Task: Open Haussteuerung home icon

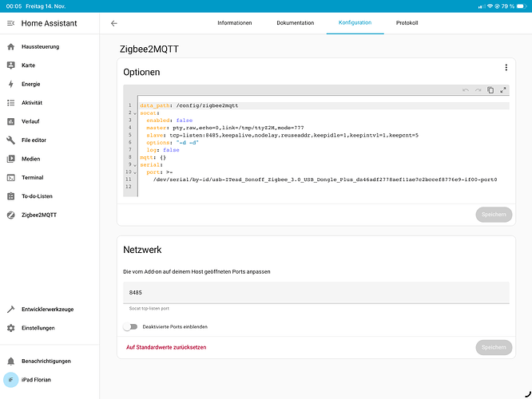Action: point(11,47)
